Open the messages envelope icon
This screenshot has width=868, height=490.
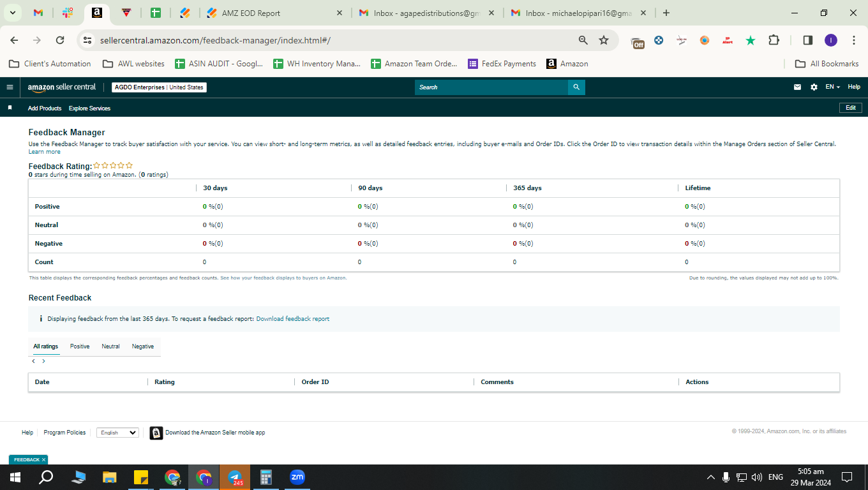point(797,87)
